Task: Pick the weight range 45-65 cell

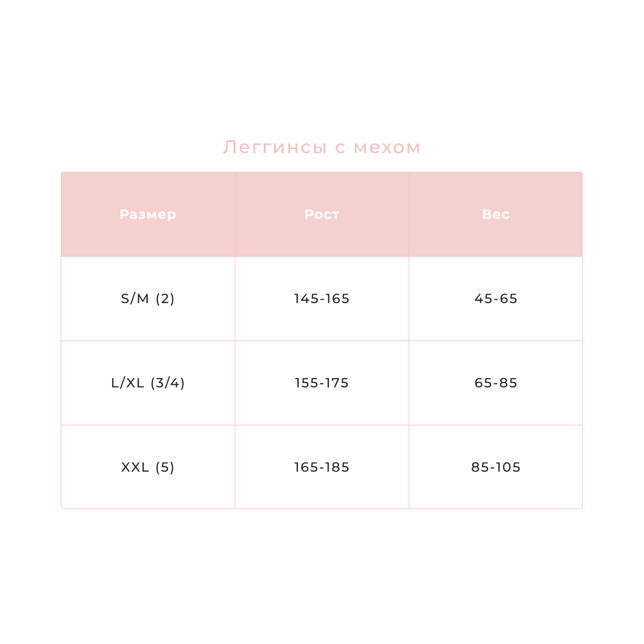Action: pyautogui.click(x=496, y=299)
